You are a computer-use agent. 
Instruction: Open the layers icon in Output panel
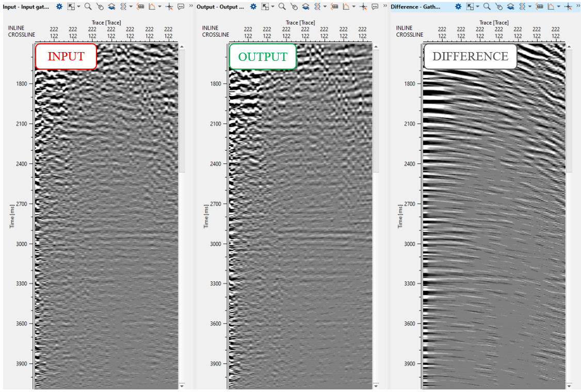(x=306, y=7)
